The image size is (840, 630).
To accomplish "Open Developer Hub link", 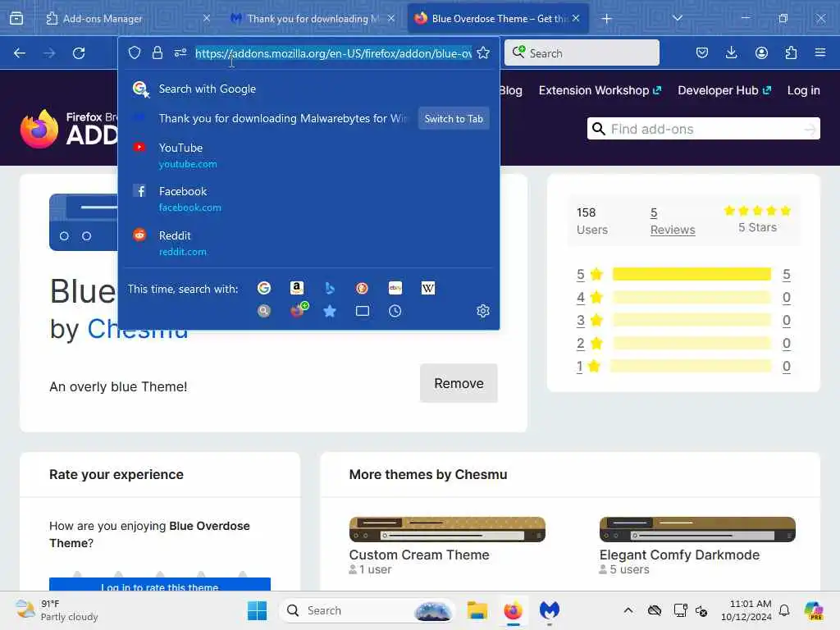I will pyautogui.click(x=724, y=90).
